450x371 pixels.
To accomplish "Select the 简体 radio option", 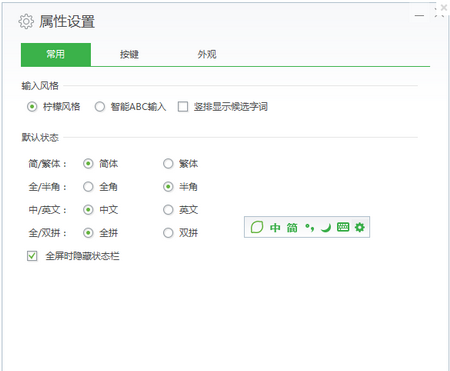I will 88,164.
